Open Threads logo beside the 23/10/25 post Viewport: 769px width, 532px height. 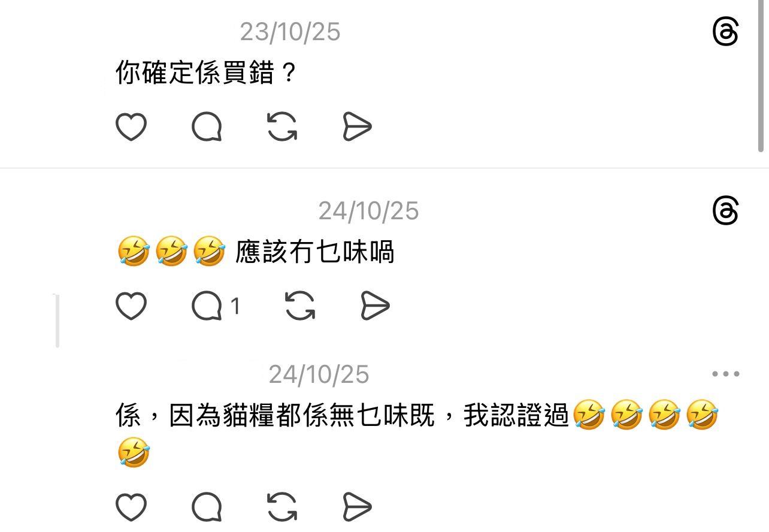725,31
